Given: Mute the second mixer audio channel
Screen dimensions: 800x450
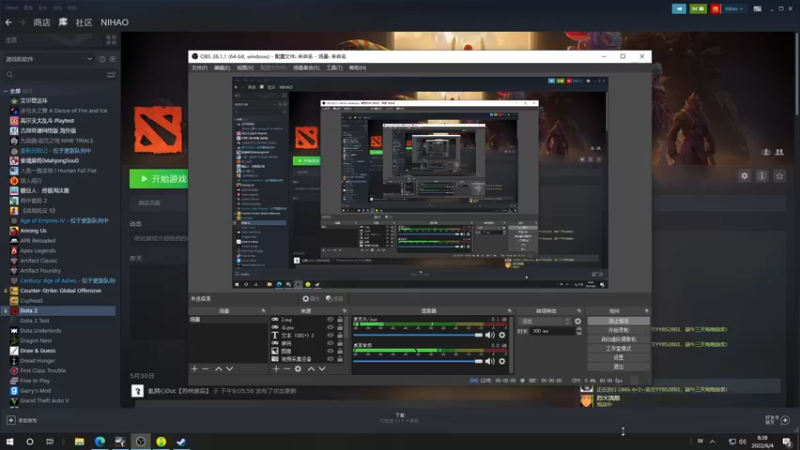Looking at the screenshot, I should pos(490,361).
